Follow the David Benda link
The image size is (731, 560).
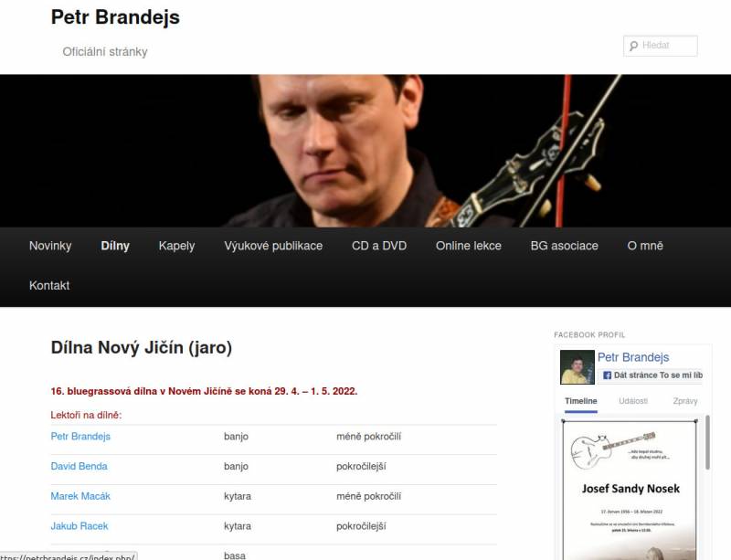coord(79,466)
